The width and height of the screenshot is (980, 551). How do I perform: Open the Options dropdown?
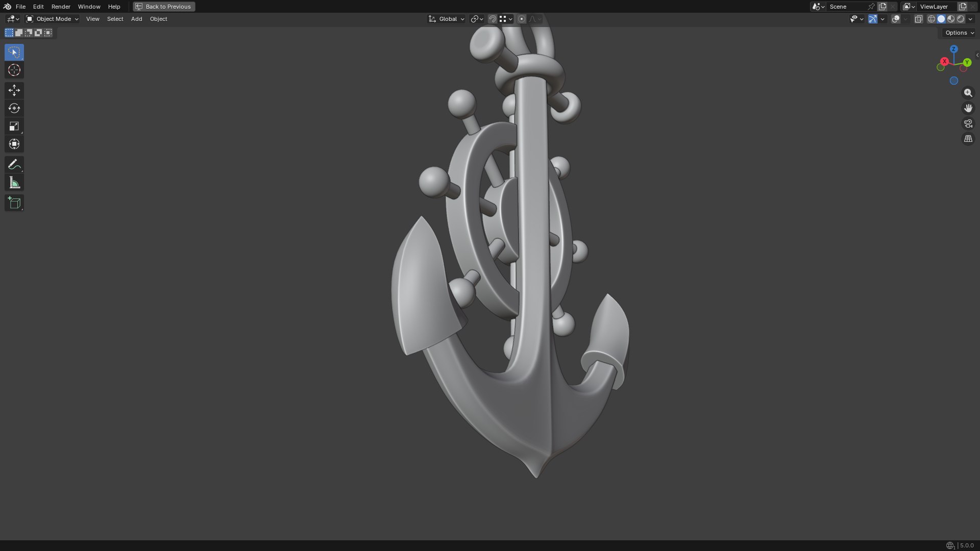[959, 33]
